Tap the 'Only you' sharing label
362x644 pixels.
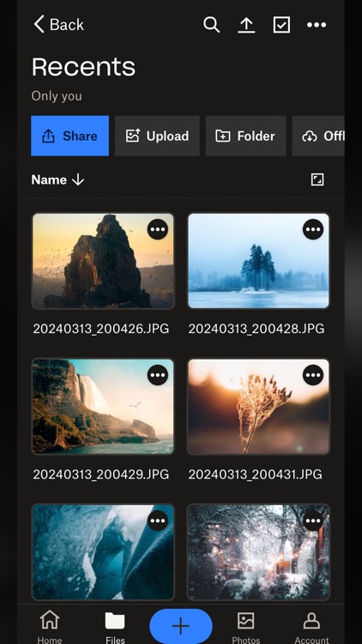tap(57, 96)
